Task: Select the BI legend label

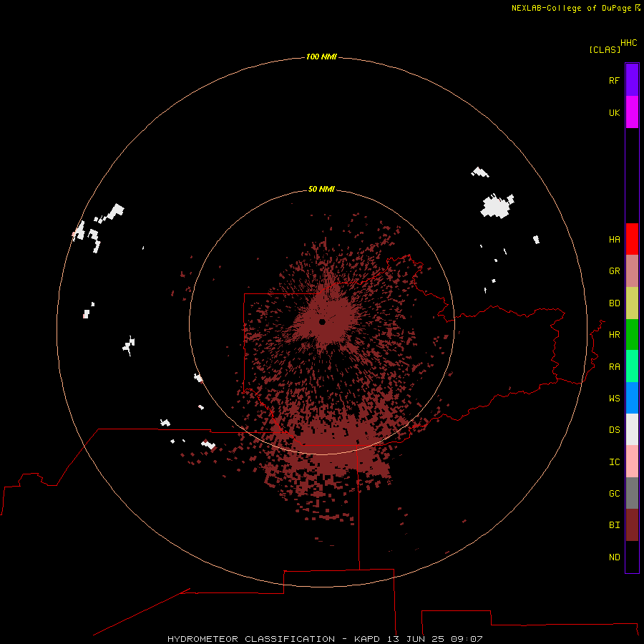Action: point(615,525)
